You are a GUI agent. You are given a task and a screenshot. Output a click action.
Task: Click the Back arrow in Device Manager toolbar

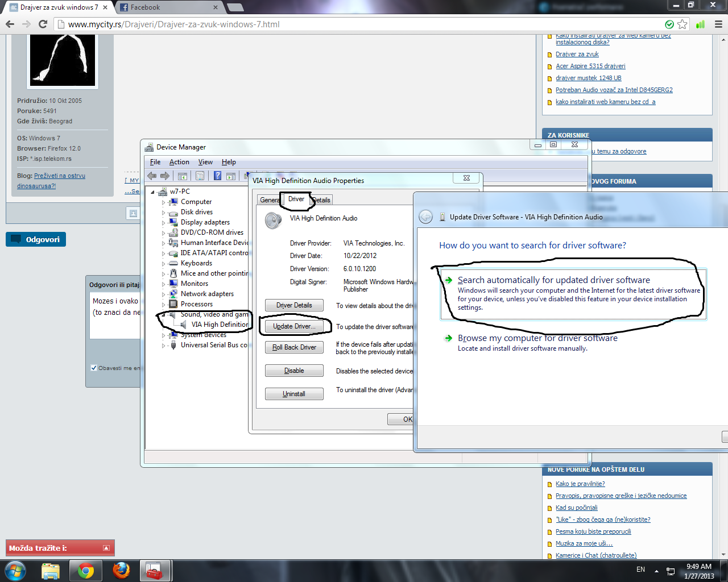coord(152,176)
